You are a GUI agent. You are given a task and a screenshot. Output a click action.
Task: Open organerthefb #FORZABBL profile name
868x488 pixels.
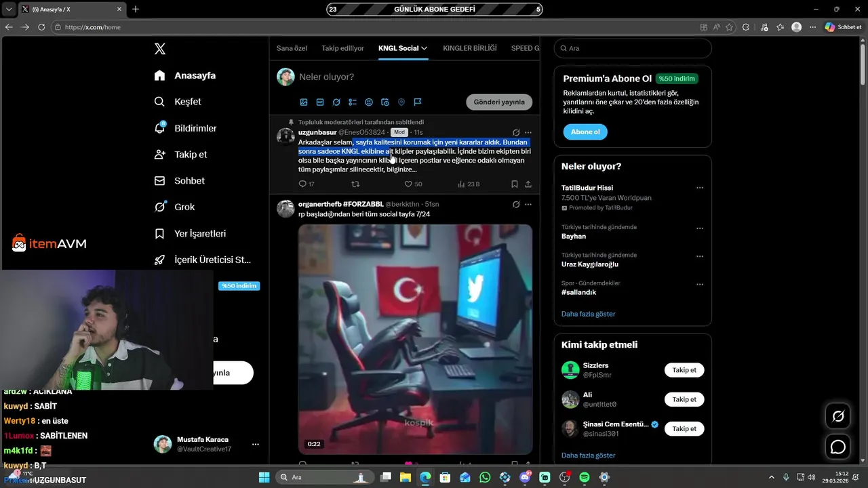(340, 204)
